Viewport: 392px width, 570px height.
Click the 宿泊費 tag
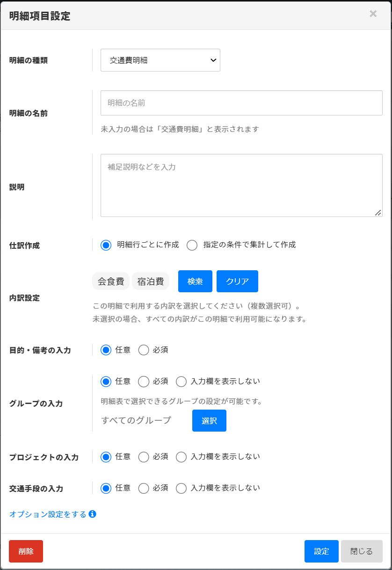151,281
